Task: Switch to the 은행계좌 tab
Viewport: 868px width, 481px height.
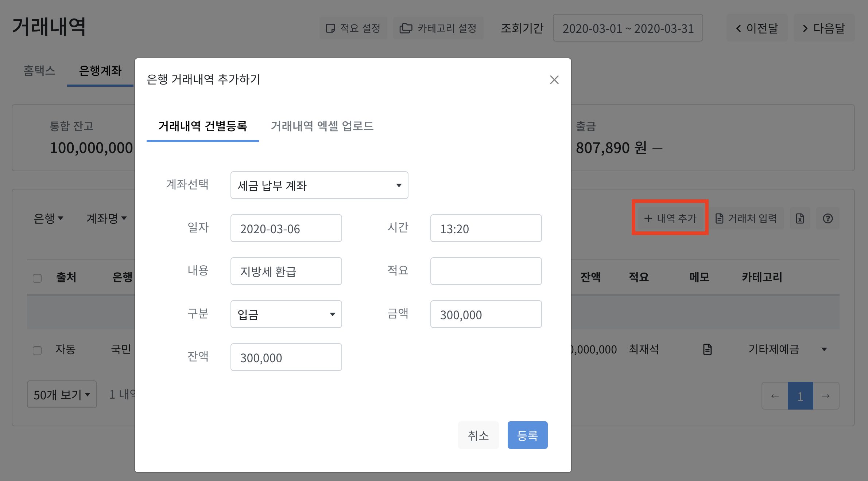Action: (x=100, y=71)
